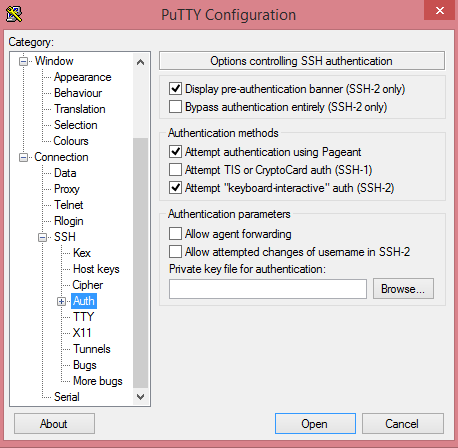Viewport: 458px width, 448px height.
Task: Click inside the private key file field
Action: tap(268, 289)
